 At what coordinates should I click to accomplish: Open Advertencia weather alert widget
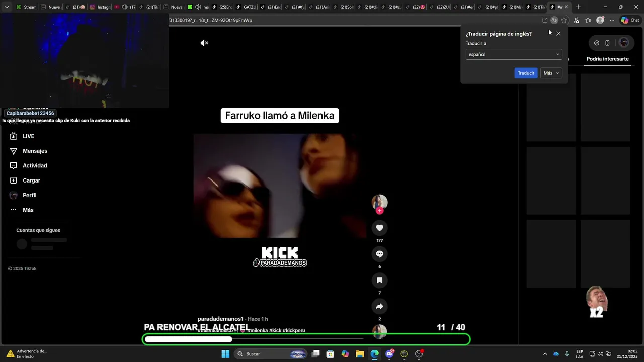coord(27,354)
